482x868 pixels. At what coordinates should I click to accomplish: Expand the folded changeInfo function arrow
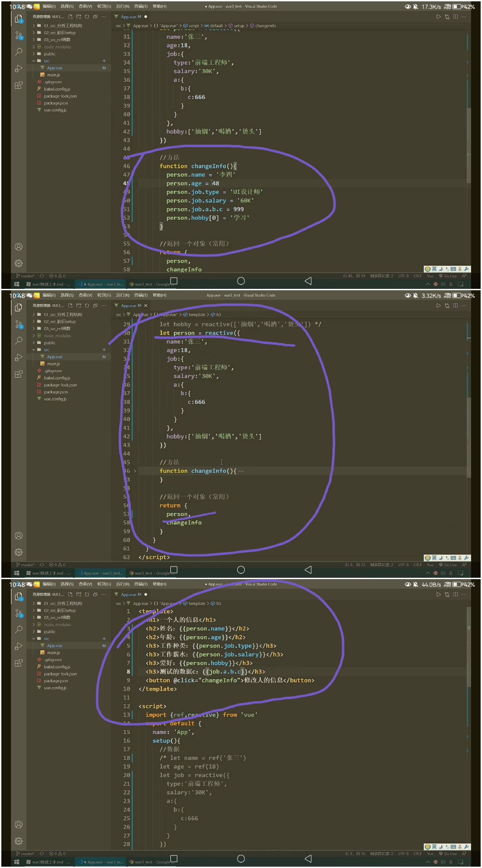pos(135,471)
